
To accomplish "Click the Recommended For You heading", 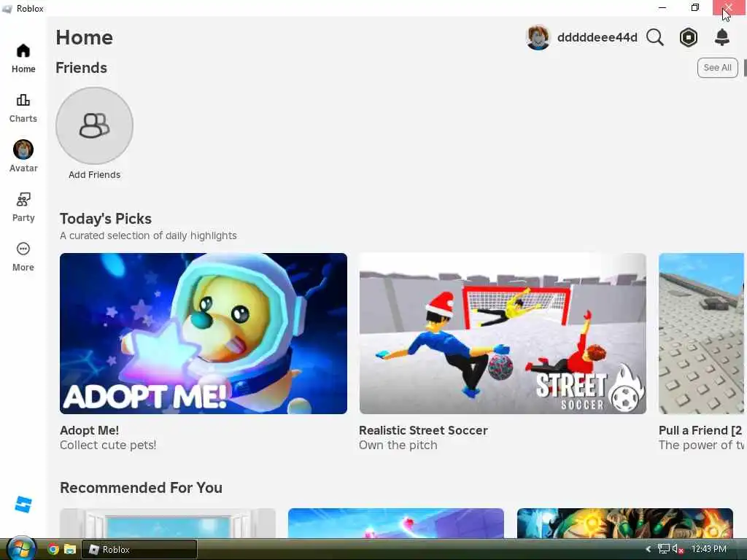I will [141, 488].
